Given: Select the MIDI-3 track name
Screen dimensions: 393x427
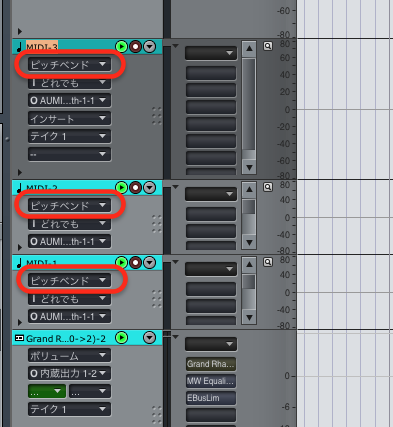Looking at the screenshot, I should coord(42,47).
